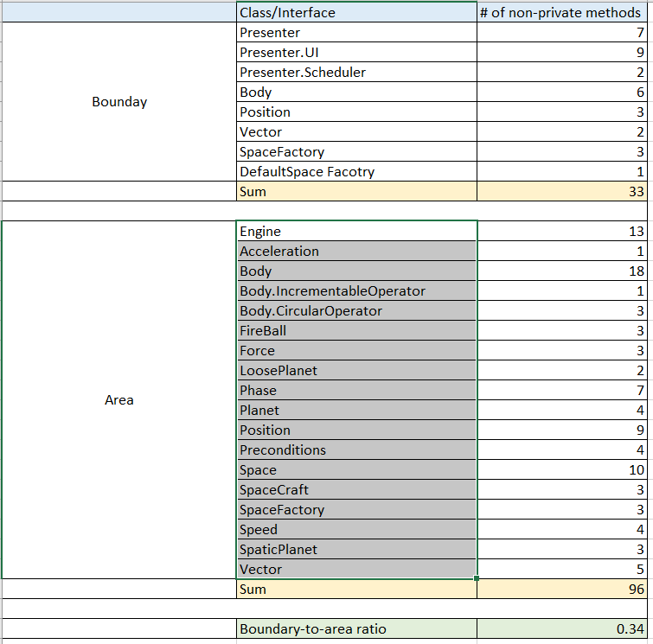Select the Engine cell
This screenshot has height=644, width=653.
coord(356,232)
